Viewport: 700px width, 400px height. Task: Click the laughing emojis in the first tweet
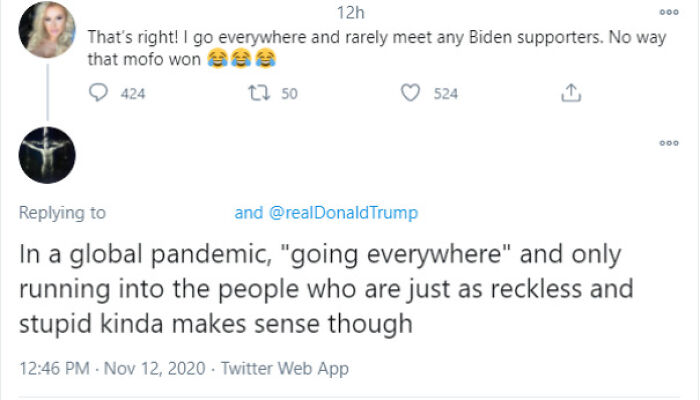point(240,60)
